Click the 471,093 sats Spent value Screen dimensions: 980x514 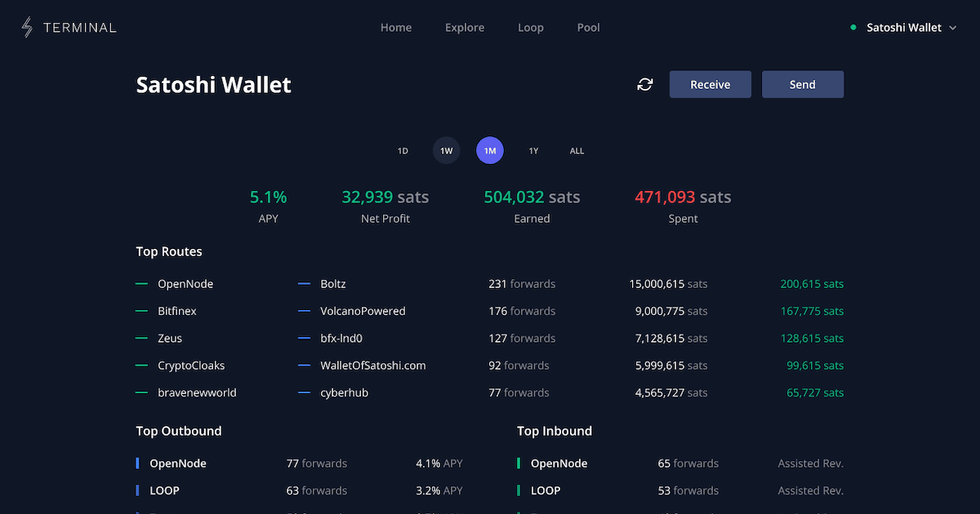click(x=683, y=197)
